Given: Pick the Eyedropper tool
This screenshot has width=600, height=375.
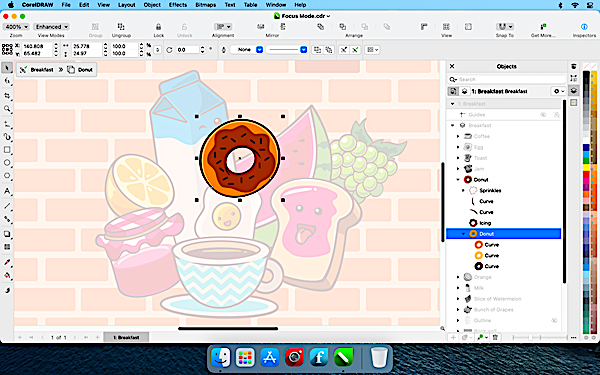Looking at the screenshot, I should 7,262.
